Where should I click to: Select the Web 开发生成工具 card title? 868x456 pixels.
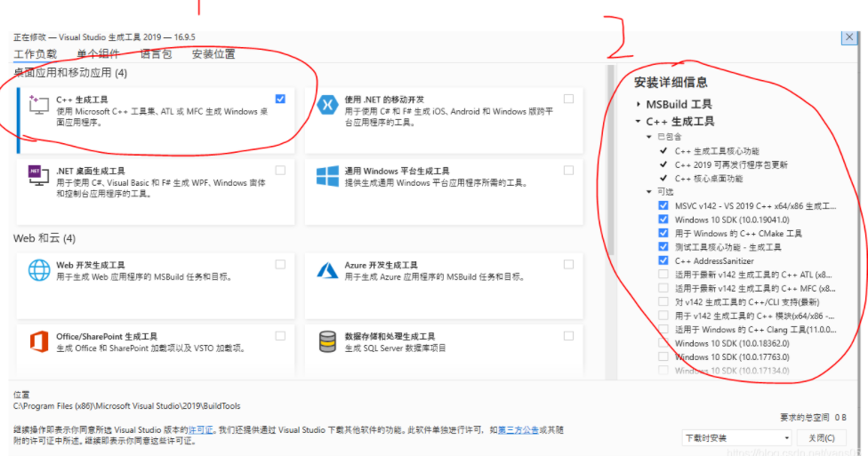pyautogui.click(x=90, y=265)
